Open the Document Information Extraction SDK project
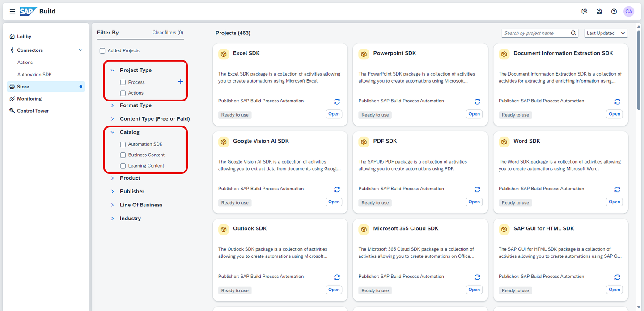Image resolution: width=644 pixels, height=311 pixels. (x=614, y=114)
